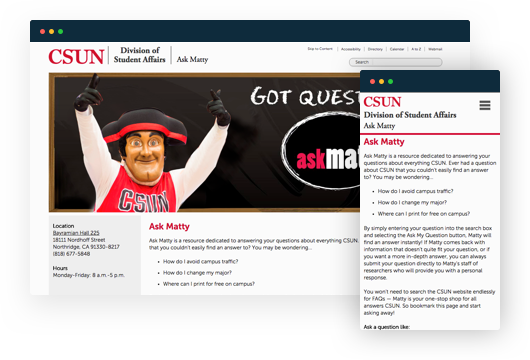
Task: Open the Calendar link
Action: click(x=397, y=49)
